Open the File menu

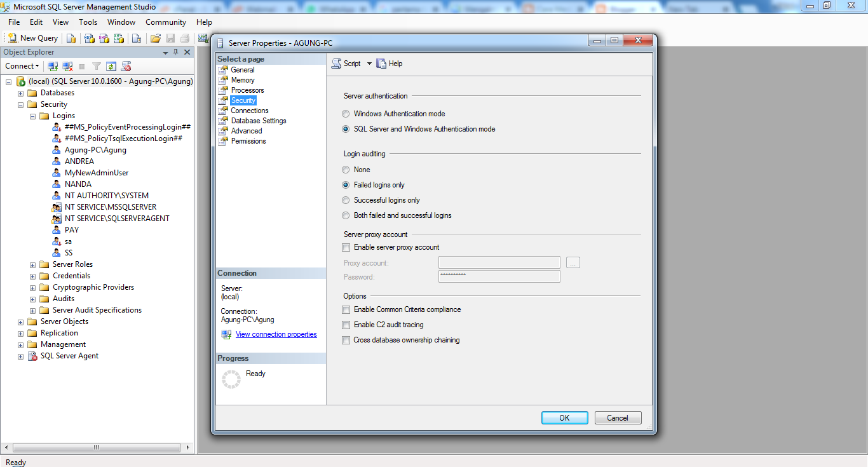(14, 22)
